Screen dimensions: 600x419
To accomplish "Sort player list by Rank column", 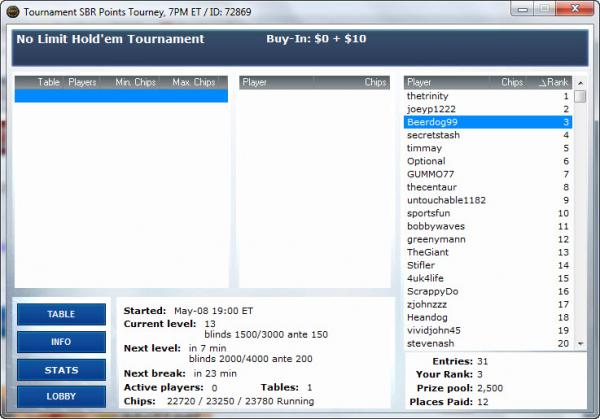I will pyautogui.click(x=553, y=82).
